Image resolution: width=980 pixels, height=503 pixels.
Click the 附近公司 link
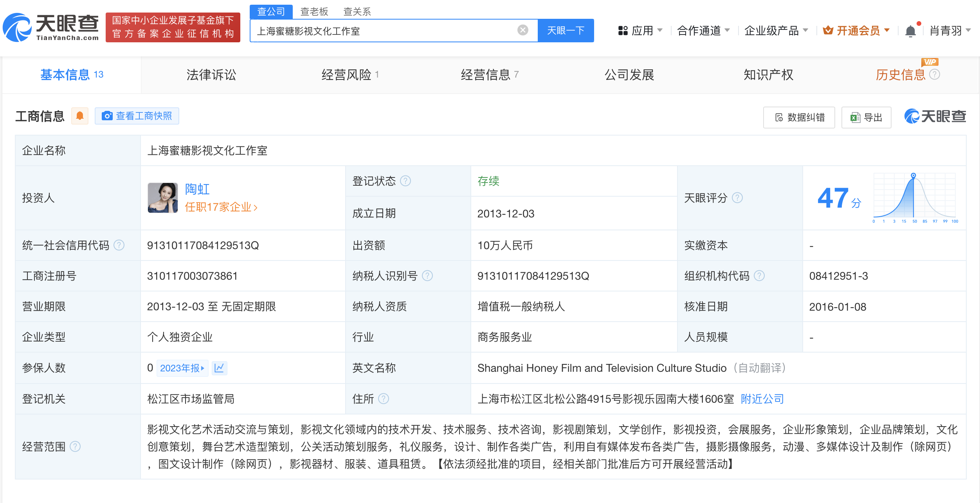762,399
